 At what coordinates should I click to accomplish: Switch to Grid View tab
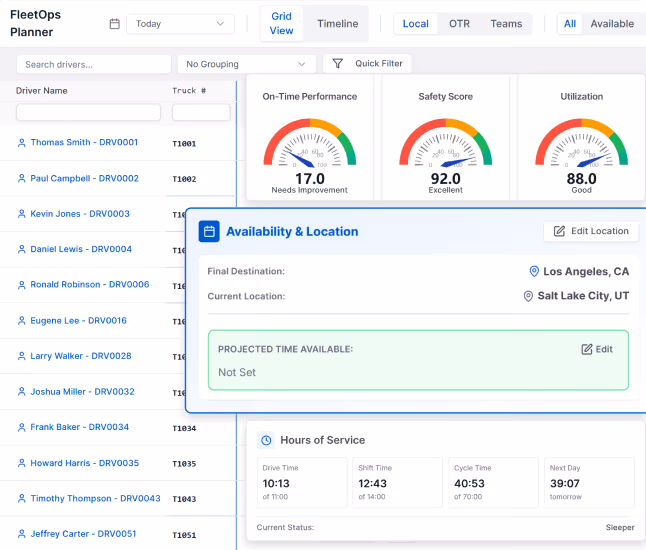coord(281,23)
